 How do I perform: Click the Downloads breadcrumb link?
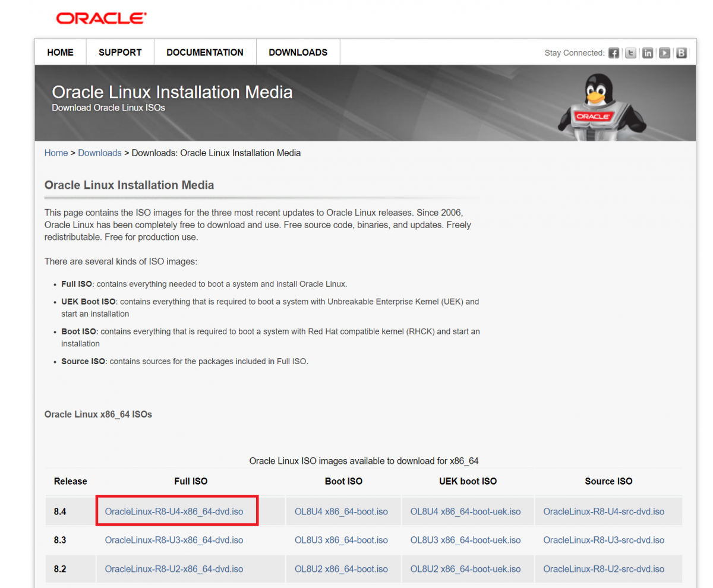click(99, 153)
